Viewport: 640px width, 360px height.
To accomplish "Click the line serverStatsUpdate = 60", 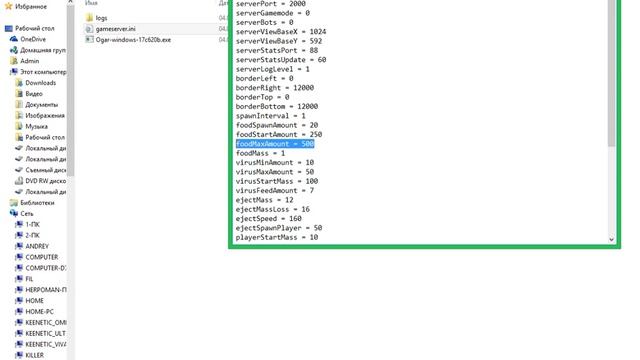I will (x=280, y=60).
